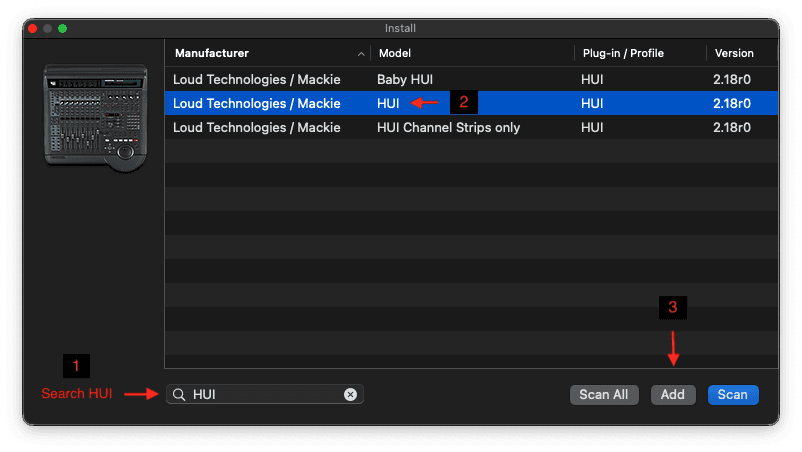Click the Scan All button

[604, 395]
